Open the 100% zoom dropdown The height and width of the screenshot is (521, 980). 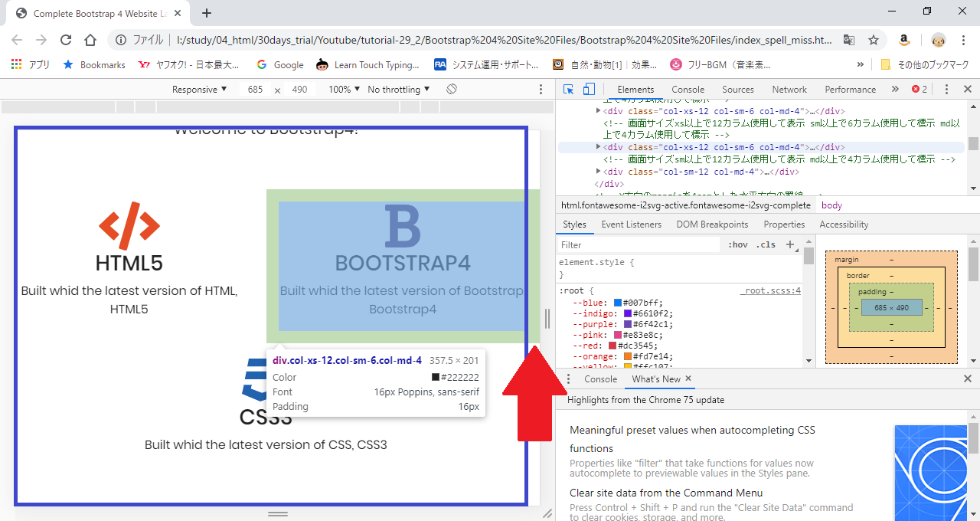[x=344, y=90]
